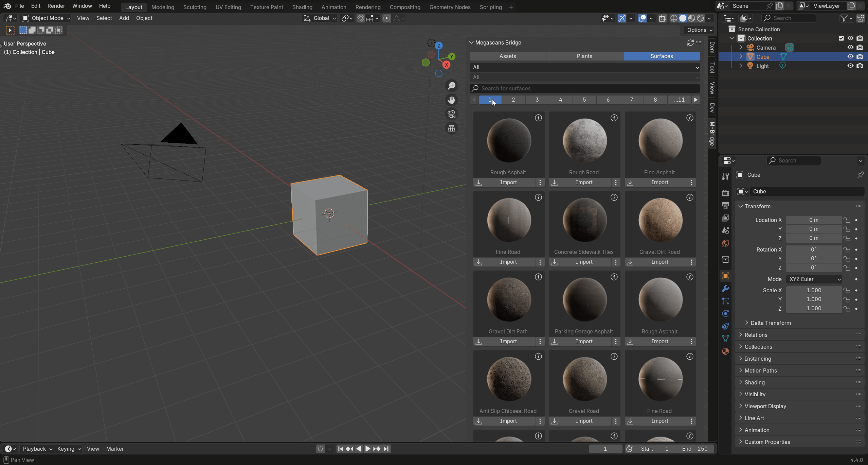Go to page 5 of surfaces
Image resolution: width=868 pixels, height=465 pixels.
tap(584, 100)
